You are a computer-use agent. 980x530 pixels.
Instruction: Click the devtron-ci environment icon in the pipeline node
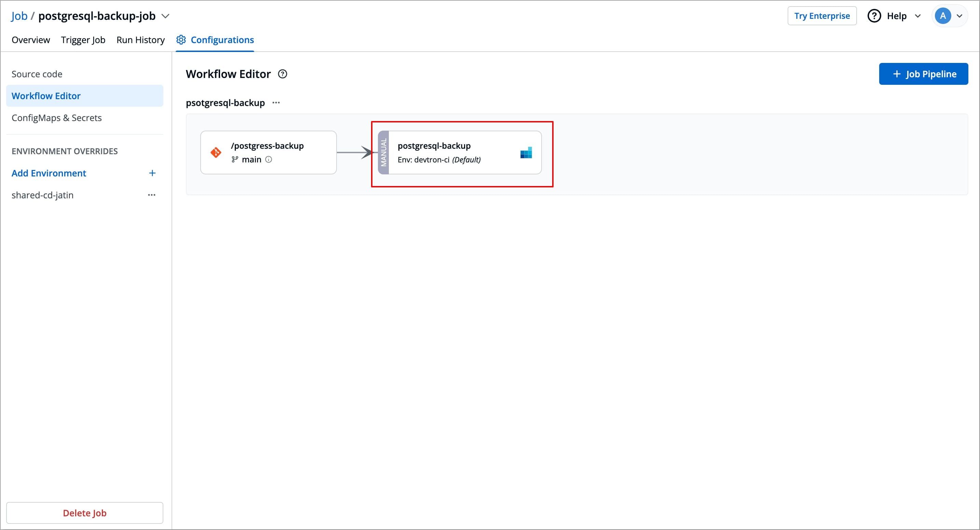pos(526,153)
